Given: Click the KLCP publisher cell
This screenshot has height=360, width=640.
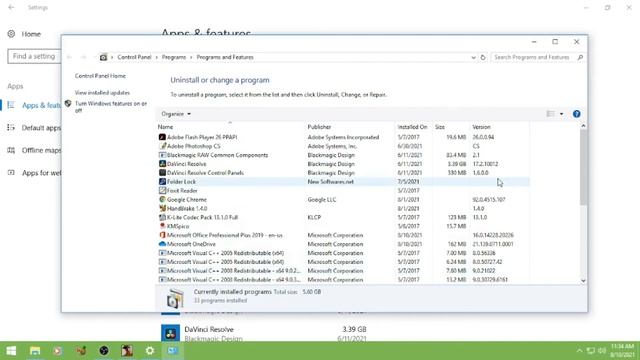Looking at the screenshot, I should 314,218.
